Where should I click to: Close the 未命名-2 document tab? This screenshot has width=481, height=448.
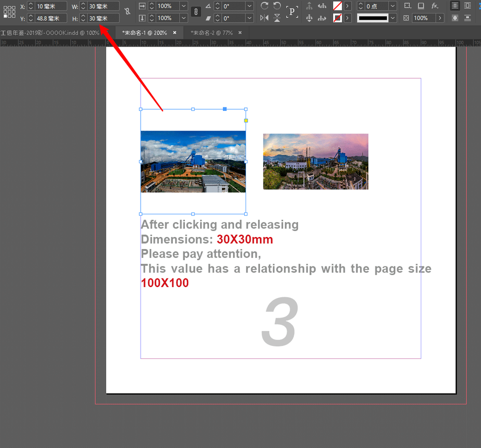pos(240,33)
